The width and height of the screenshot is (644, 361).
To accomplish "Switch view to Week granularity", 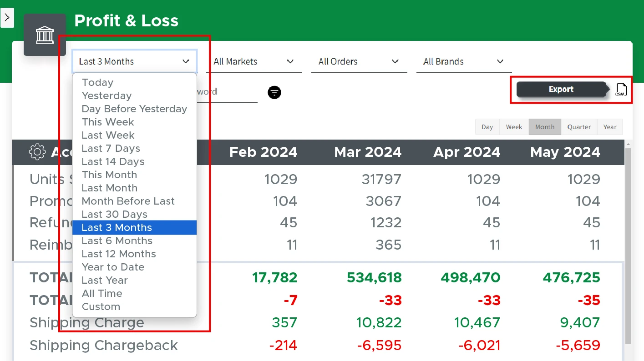I will [514, 127].
